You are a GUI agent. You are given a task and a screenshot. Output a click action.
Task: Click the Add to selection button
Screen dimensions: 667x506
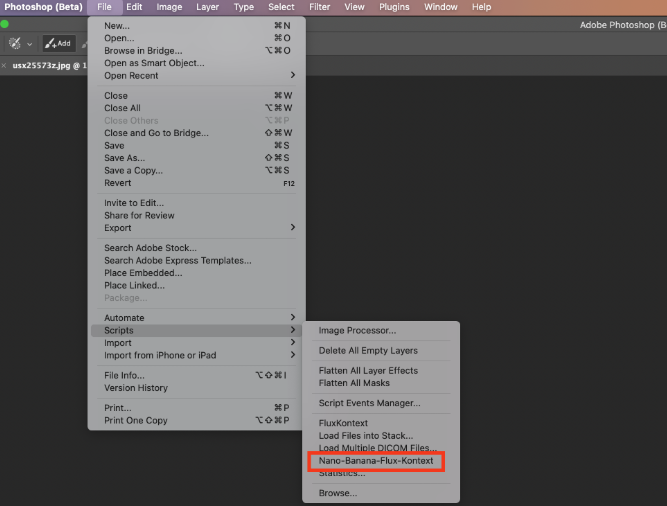pyautogui.click(x=58, y=43)
